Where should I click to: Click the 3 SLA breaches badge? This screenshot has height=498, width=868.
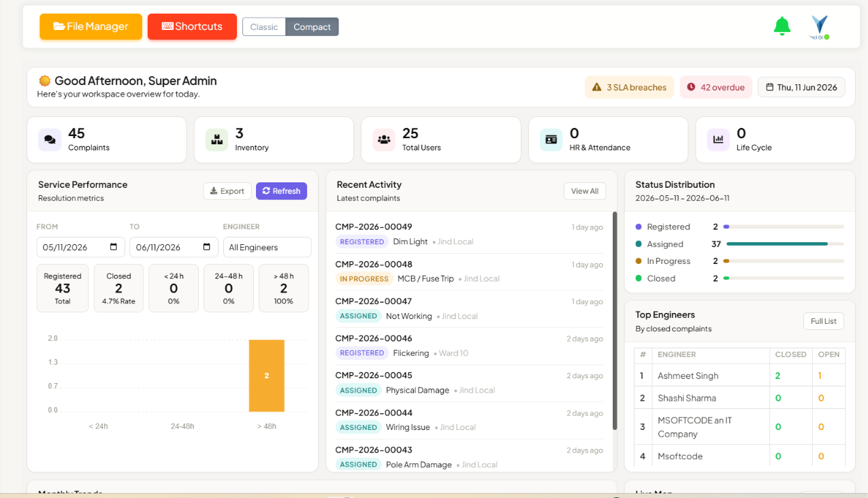629,87
